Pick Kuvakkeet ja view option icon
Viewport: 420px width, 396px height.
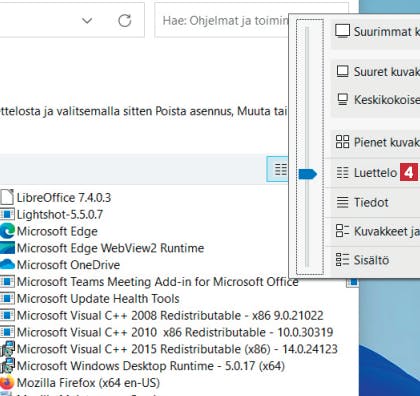click(342, 231)
